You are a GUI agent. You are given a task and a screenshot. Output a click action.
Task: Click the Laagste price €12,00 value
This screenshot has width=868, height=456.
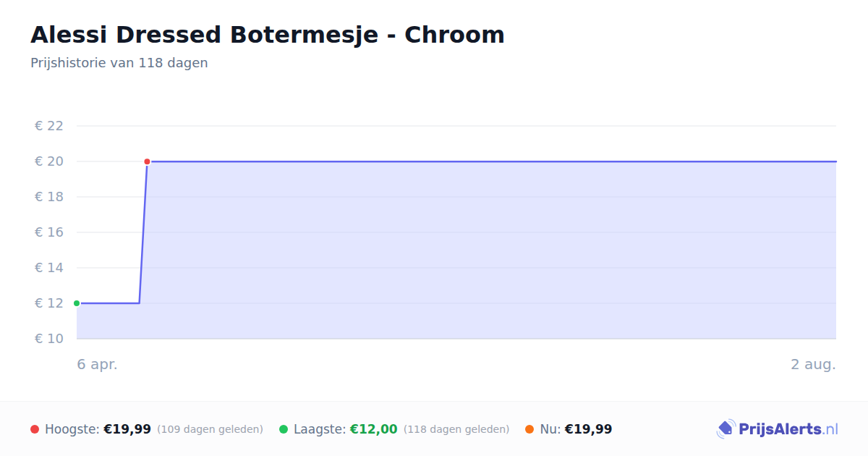tap(374, 429)
